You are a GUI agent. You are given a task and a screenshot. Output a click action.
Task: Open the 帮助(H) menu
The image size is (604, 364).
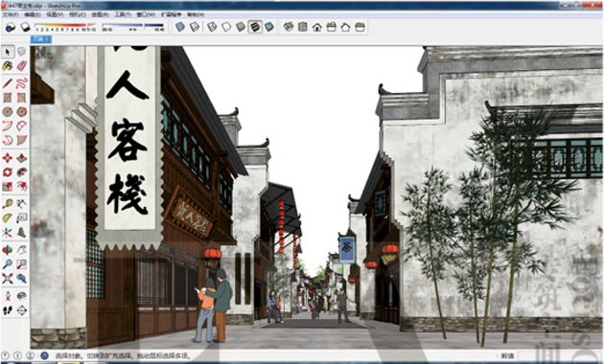point(196,14)
